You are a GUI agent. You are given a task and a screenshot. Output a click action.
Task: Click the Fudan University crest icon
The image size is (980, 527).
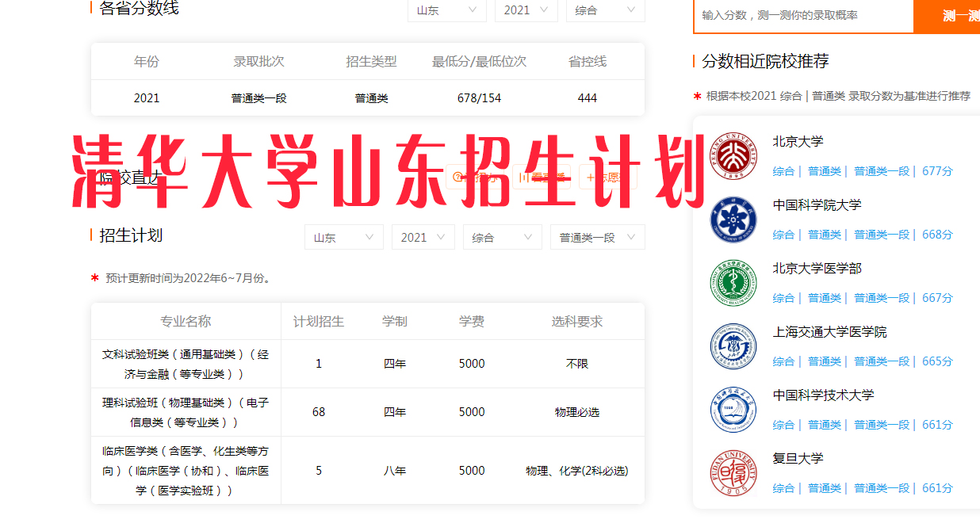733,473
